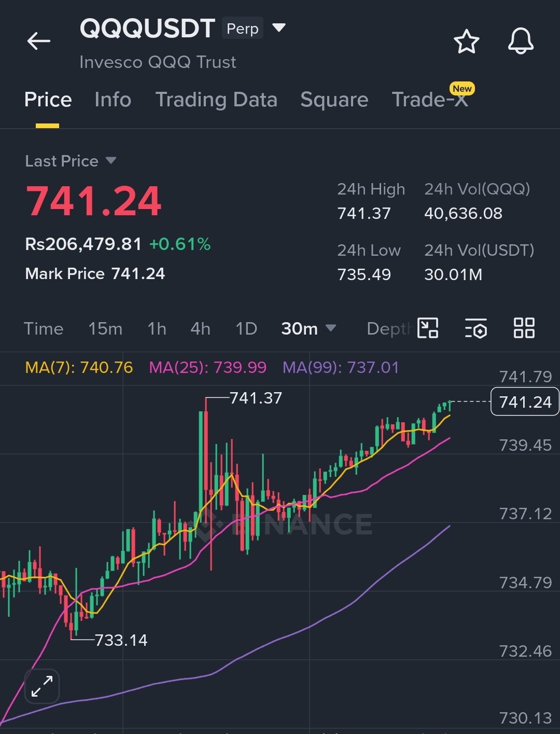This screenshot has height=734, width=560.
Task: Open the four-square grid layout icon
Action: (524, 328)
